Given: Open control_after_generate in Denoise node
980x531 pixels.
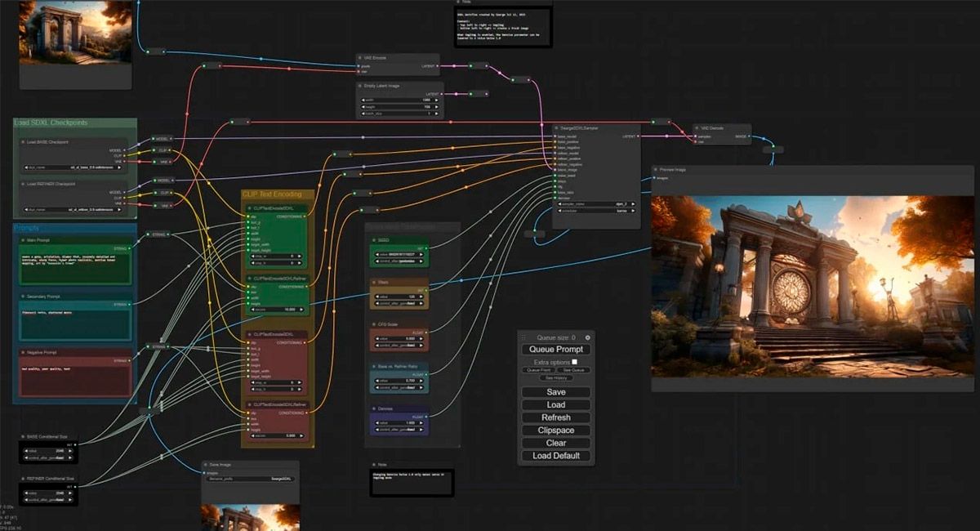Looking at the screenshot, I should 399,431.
